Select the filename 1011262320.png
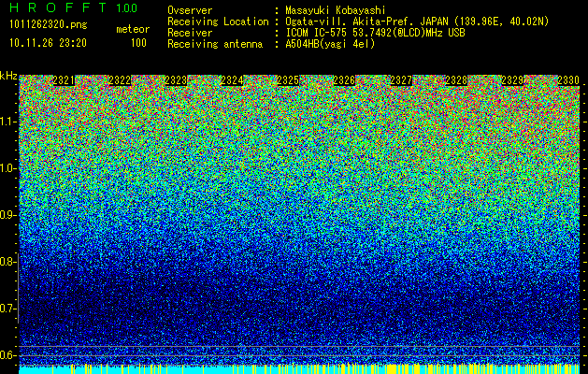The height and width of the screenshot is (374, 588). coord(49,25)
